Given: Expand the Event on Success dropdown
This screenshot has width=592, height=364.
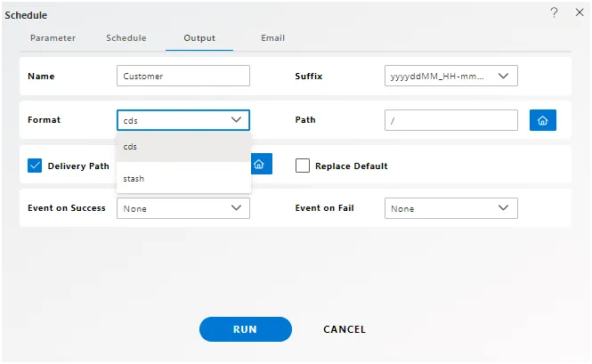Looking at the screenshot, I should [x=236, y=208].
